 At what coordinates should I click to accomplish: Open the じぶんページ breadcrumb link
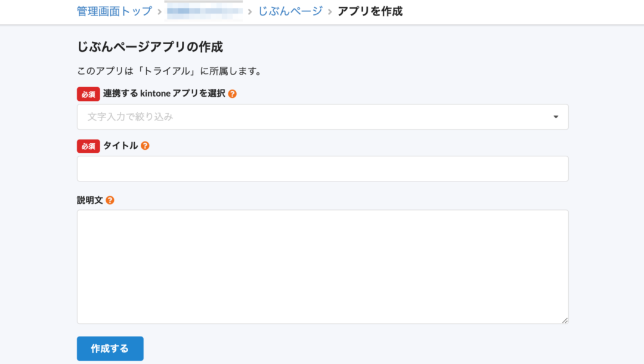(x=290, y=11)
